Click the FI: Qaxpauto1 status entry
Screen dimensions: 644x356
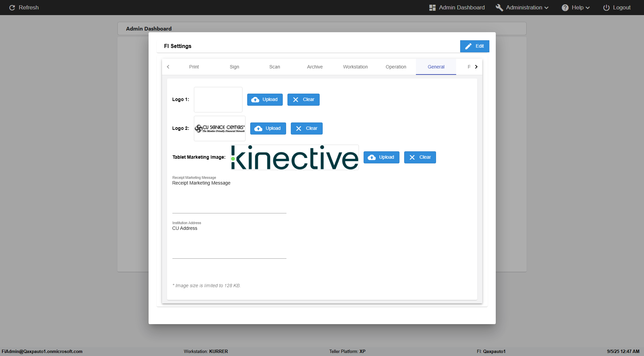coord(491,351)
